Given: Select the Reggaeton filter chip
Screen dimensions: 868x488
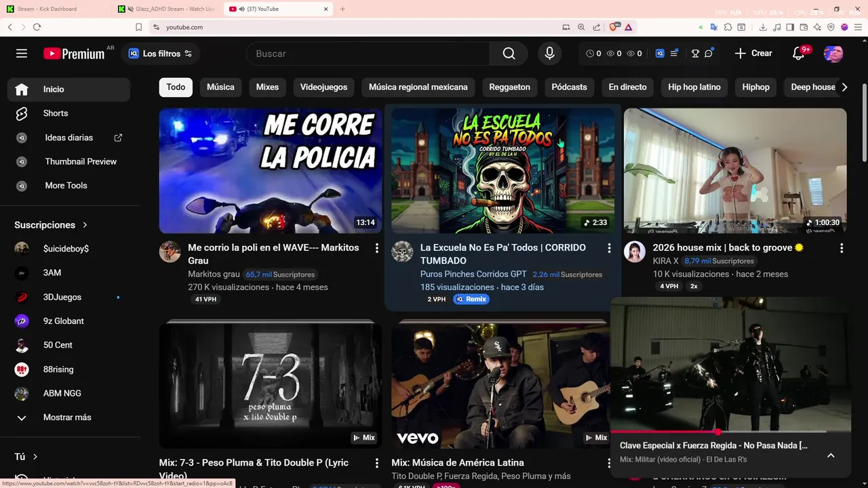Looking at the screenshot, I should [509, 87].
